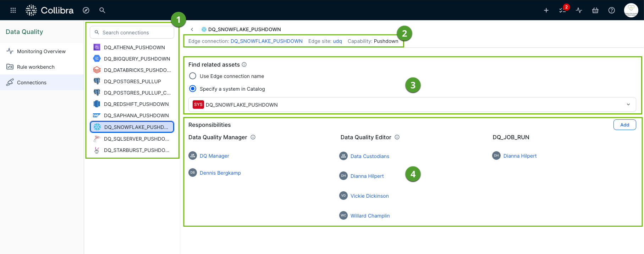Open the help question mark icon
This screenshot has height=254, width=644.
click(x=612, y=10)
